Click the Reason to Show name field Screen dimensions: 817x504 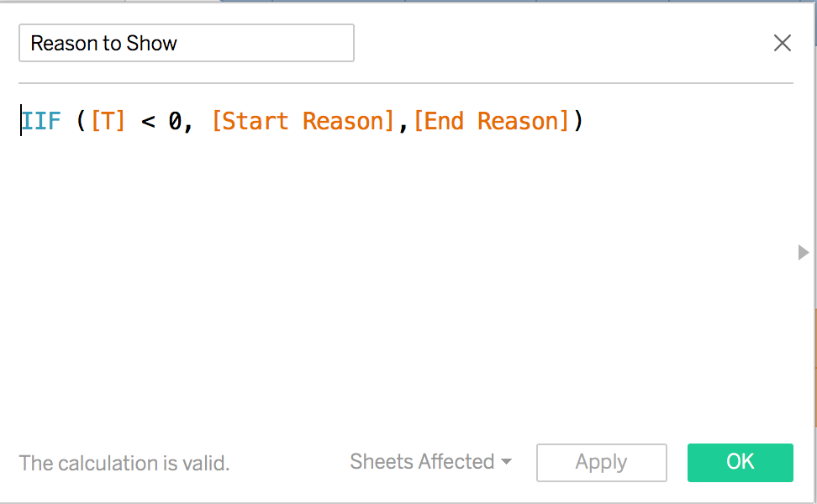tap(187, 43)
